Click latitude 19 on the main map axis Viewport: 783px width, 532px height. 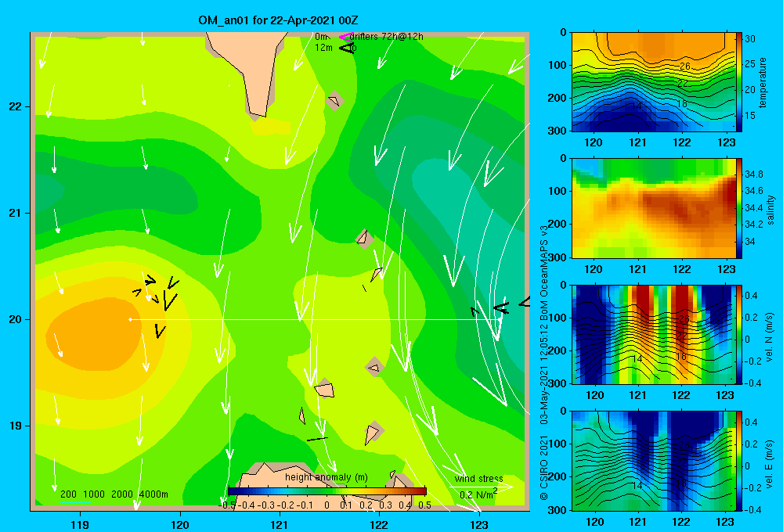pyautogui.click(x=16, y=426)
